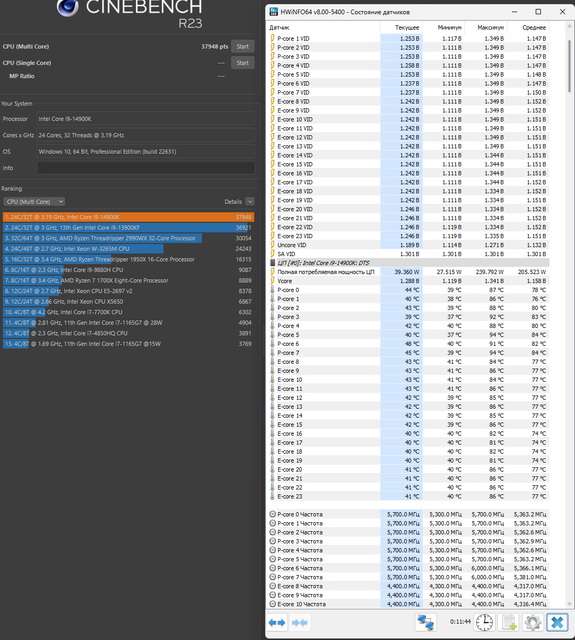Open HWiNFO sensor settings gear icon
575x640 pixels.
[532, 623]
